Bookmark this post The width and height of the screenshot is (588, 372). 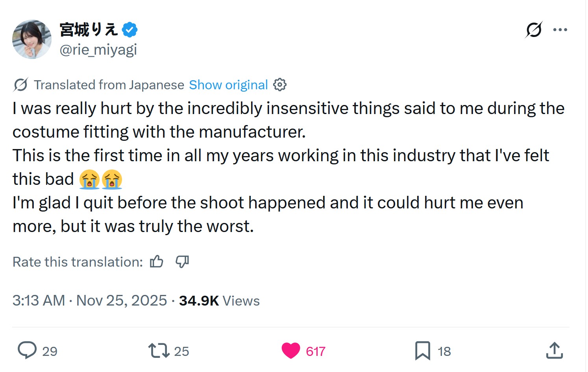point(422,350)
